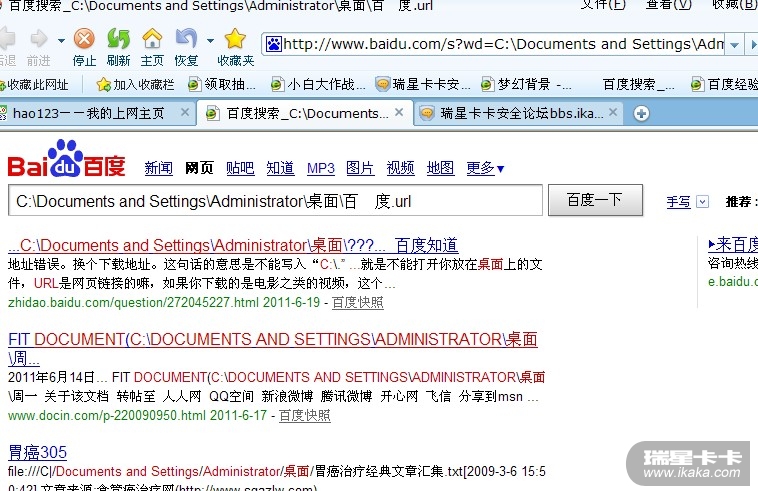Image resolution: width=758 pixels, height=491 pixels.
Task: Click the 手写 handwriting input link
Action: pyautogui.click(x=678, y=202)
